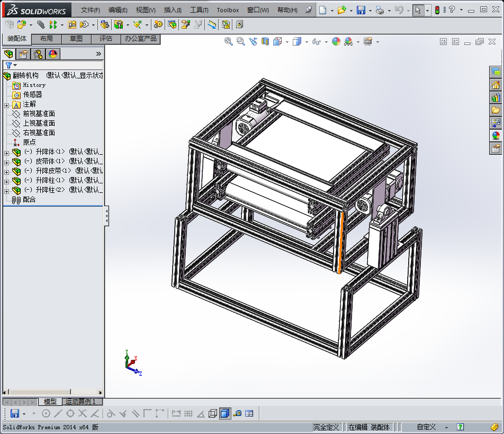Viewport: 504px width, 434px height.
Task: Toggle the wireframe cube display button
Action: coord(213,413)
